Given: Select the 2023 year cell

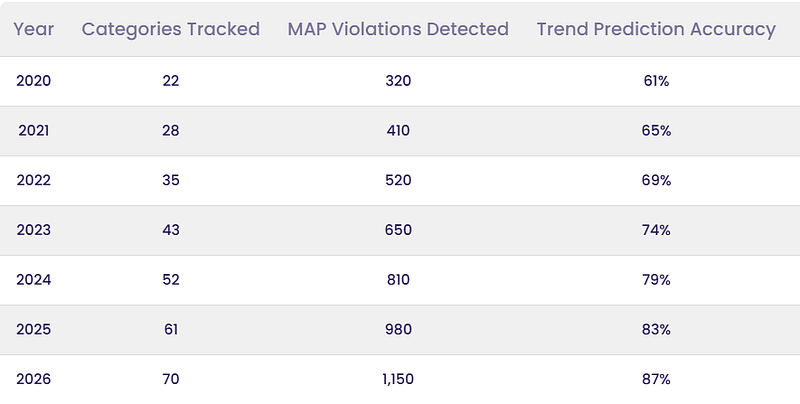Looking at the screenshot, I should point(34,230).
